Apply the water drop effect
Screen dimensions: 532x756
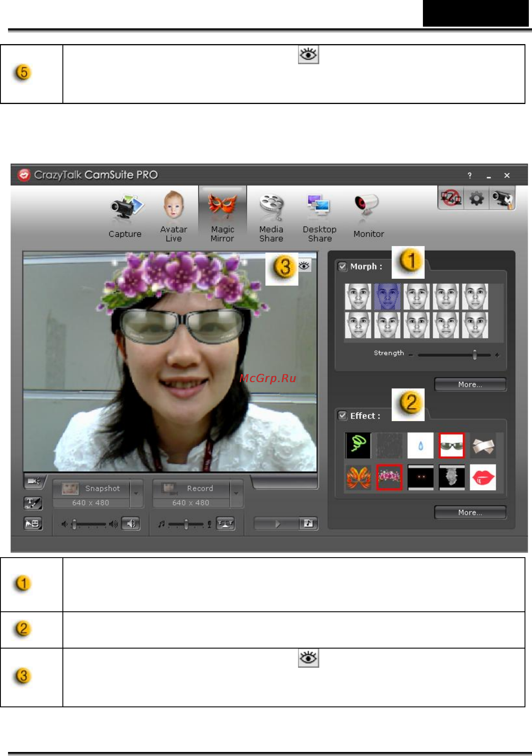pos(420,445)
